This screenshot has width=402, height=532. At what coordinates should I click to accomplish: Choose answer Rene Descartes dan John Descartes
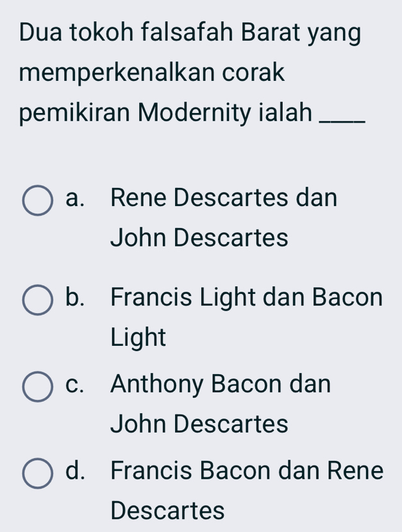(x=223, y=199)
